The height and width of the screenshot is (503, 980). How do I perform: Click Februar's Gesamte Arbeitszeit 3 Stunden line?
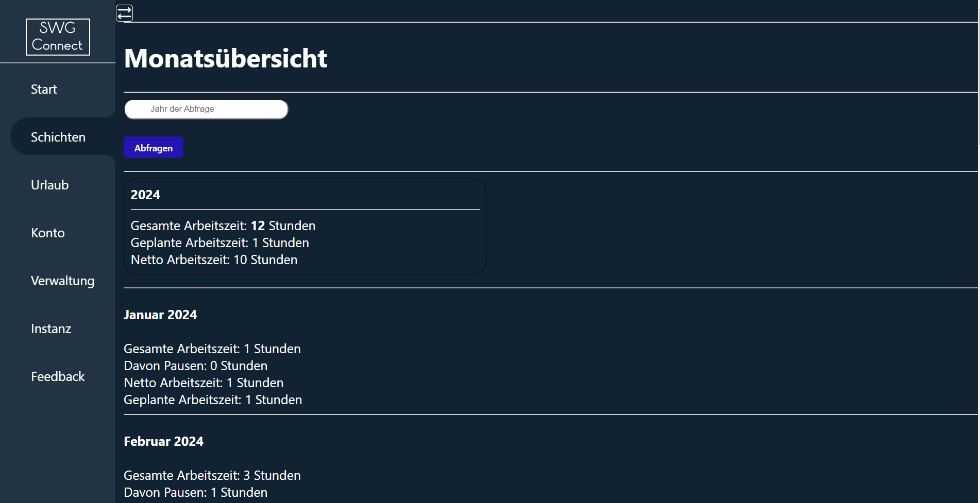pos(212,475)
